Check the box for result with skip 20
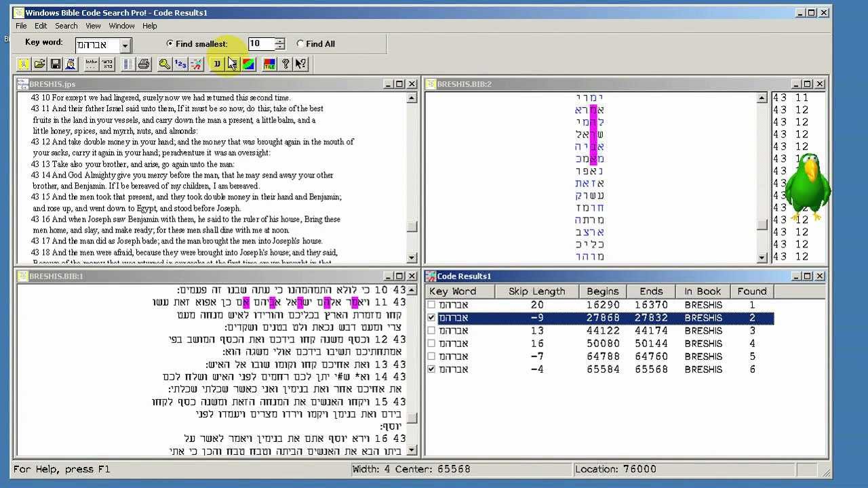The width and height of the screenshot is (868, 488). pyautogui.click(x=431, y=305)
